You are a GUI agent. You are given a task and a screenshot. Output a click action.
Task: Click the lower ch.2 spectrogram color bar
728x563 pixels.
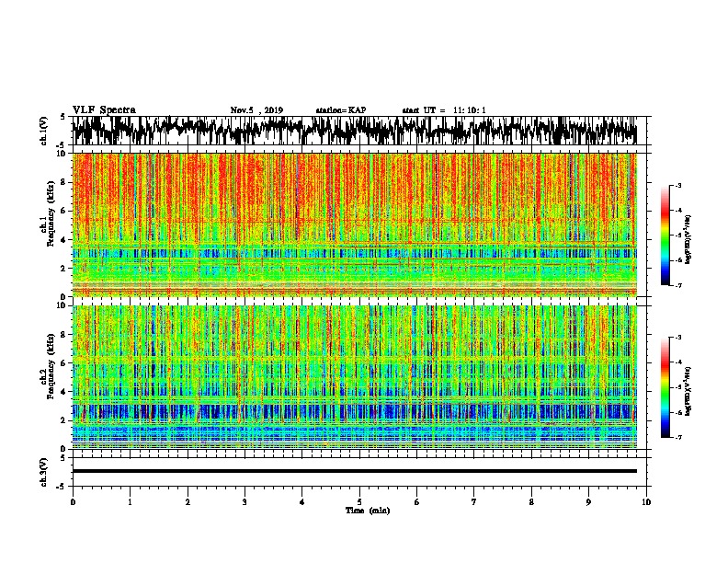tap(665, 387)
